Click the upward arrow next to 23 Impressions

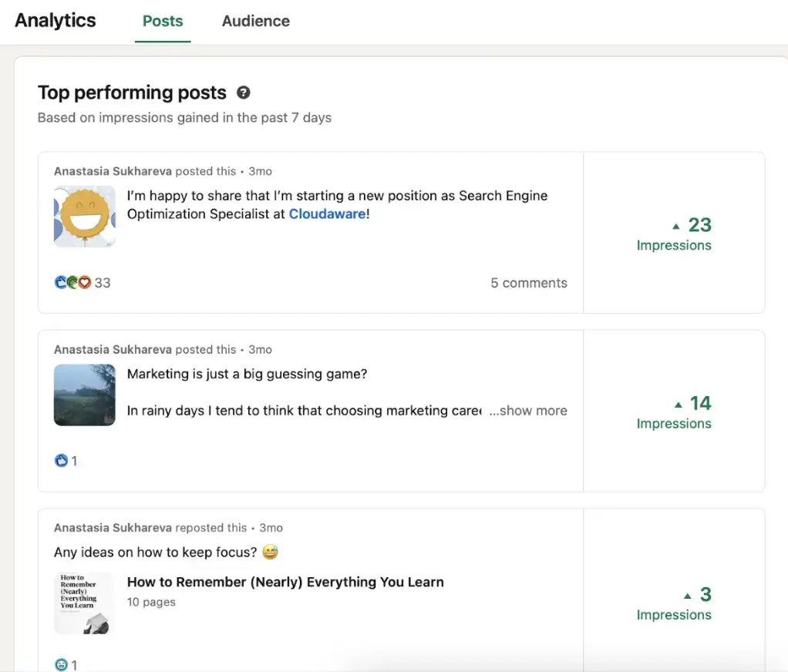click(676, 227)
